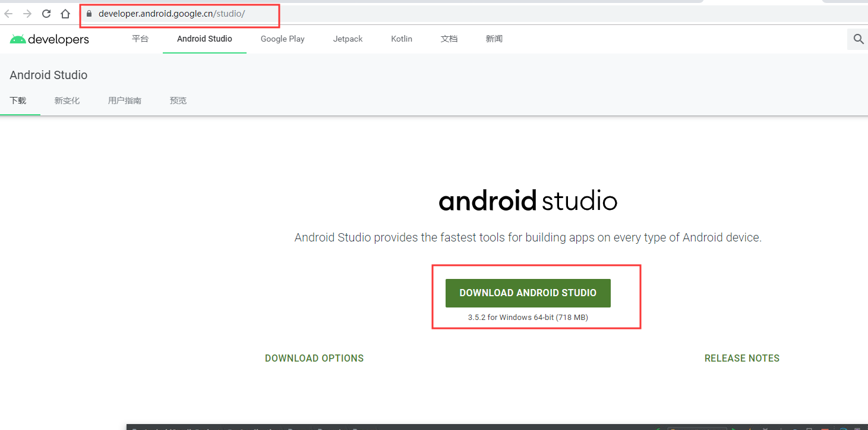Click the '3.5.2 for Windows 64-bit (718 MB)' text
This screenshot has width=868, height=430.
coord(528,318)
